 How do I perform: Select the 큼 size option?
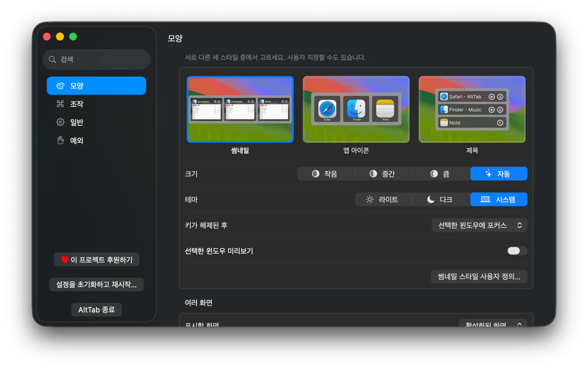[x=441, y=174]
